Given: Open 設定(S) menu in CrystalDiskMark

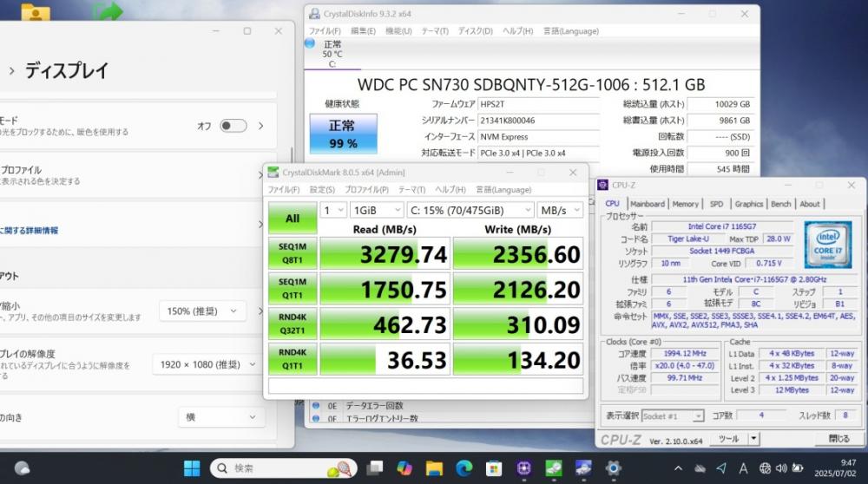Looking at the screenshot, I should point(322,190).
